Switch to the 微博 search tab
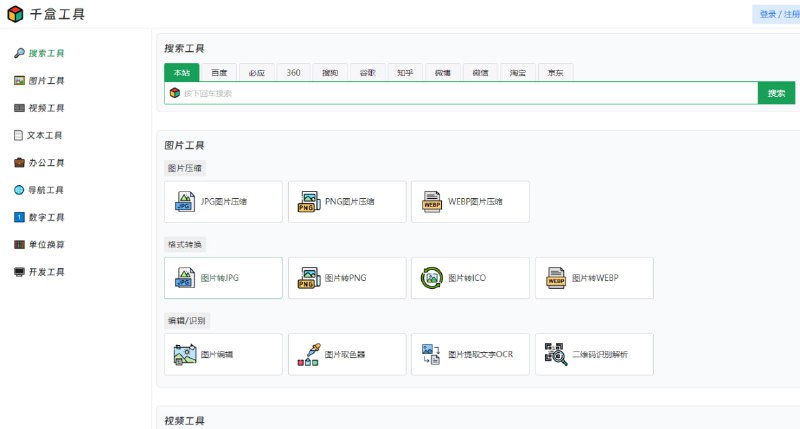This screenshot has height=429, width=800. pos(443,72)
